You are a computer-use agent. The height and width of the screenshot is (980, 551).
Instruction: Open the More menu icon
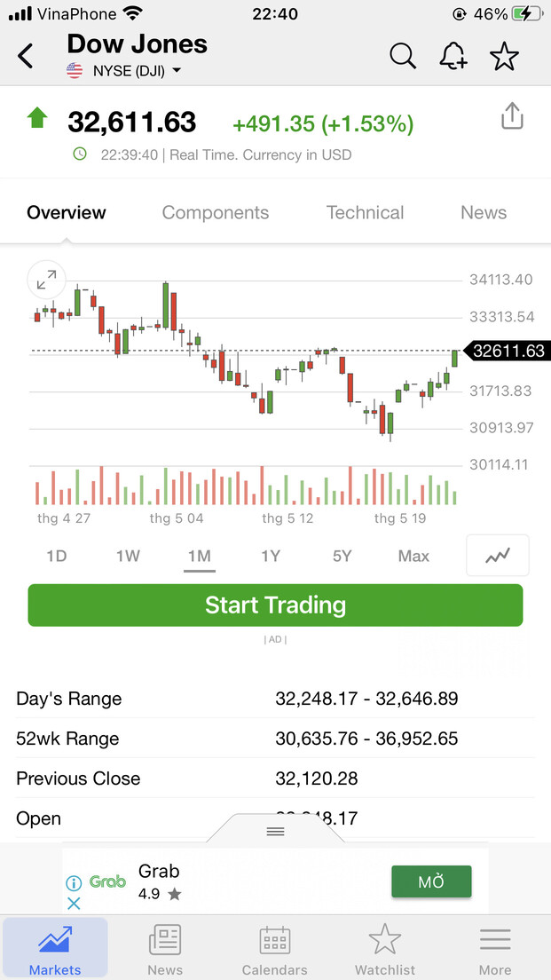[x=495, y=948]
